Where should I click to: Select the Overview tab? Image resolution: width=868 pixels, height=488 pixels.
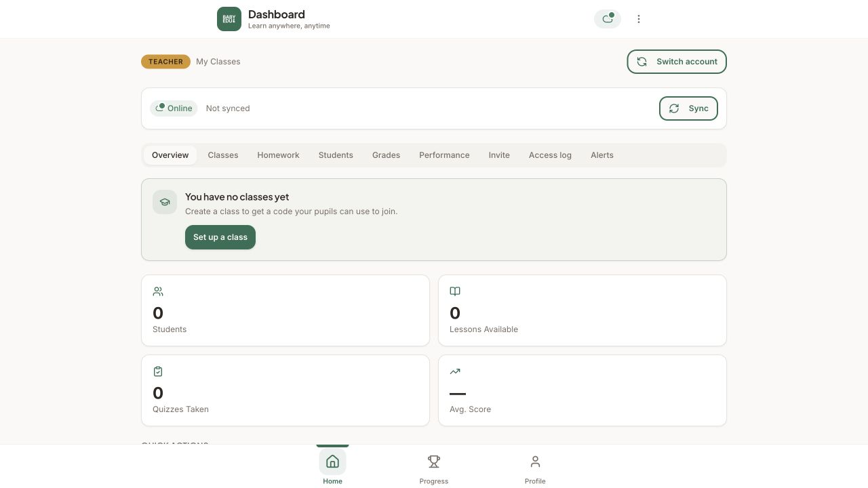point(170,155)
